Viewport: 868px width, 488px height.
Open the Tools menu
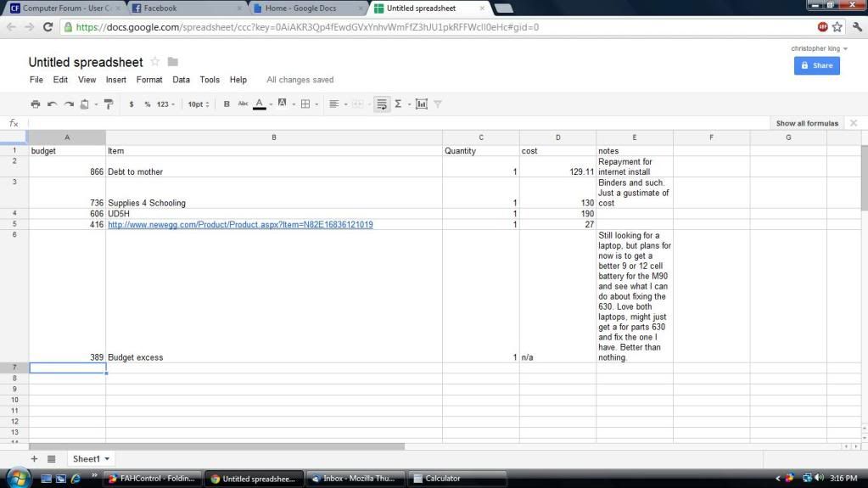click(x=210, y=80)
